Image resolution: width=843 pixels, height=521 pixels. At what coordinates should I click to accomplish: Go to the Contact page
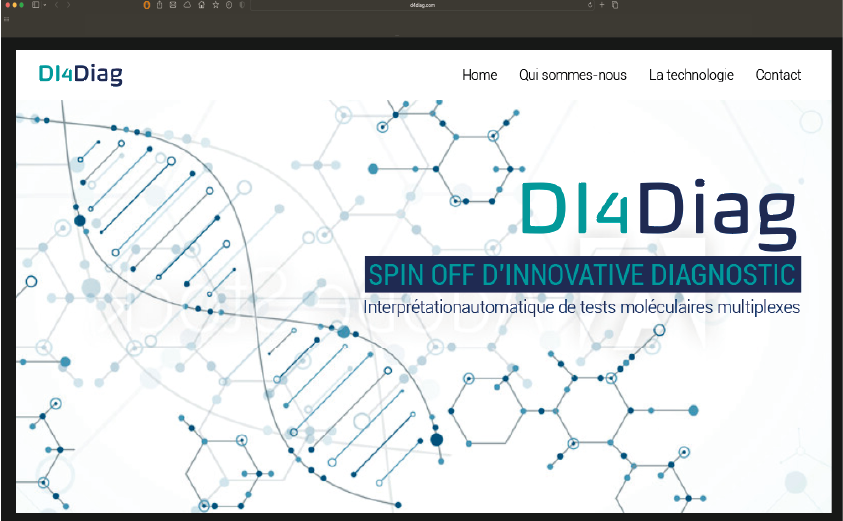(778, 75)
